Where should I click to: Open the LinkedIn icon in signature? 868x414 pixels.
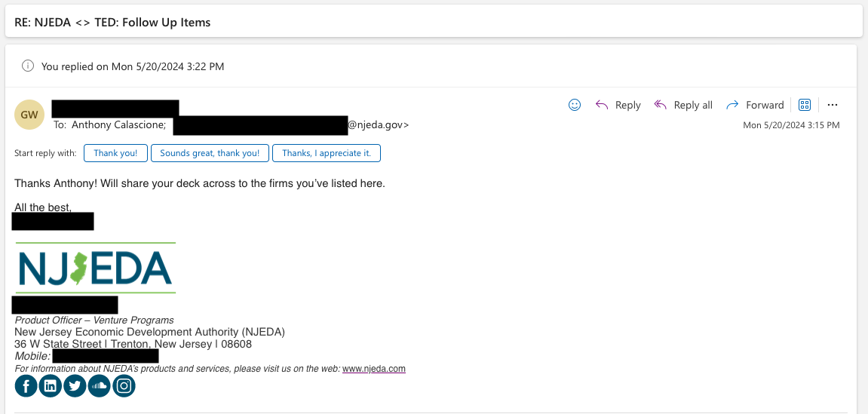(50, 386)
